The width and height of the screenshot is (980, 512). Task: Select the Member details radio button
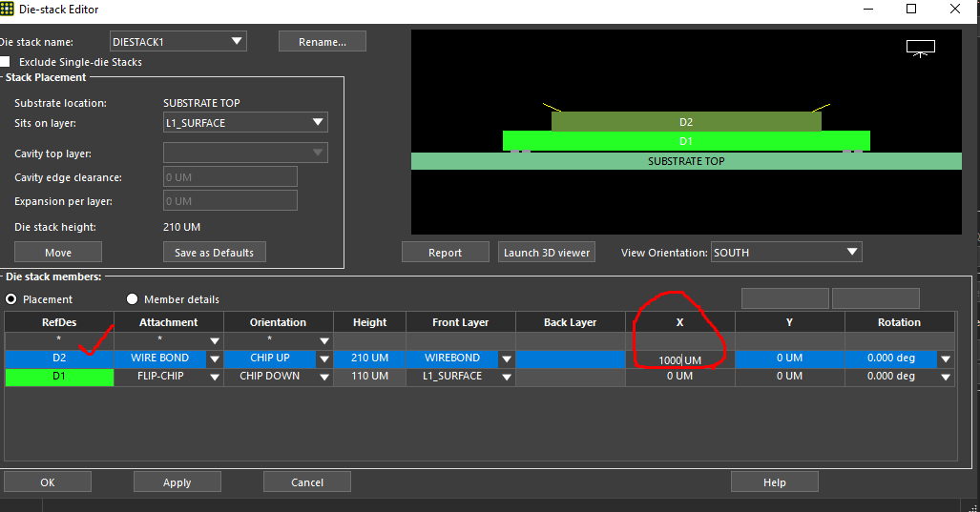[132, 299]
